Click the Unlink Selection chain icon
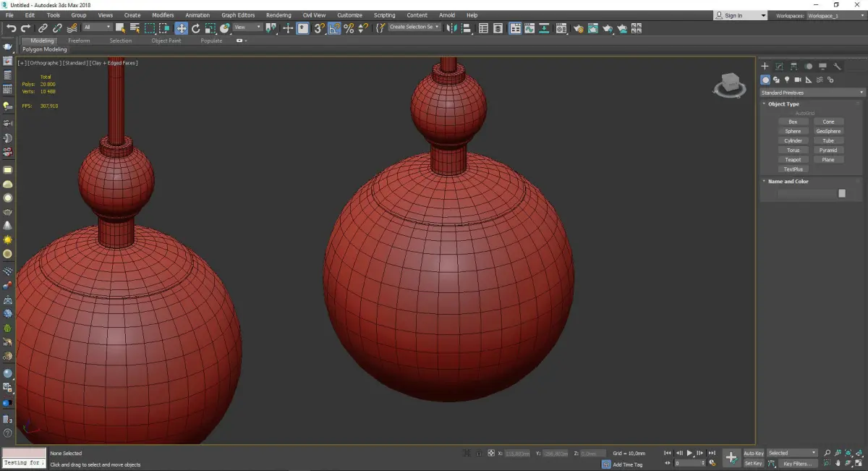The image size is (868, 471). pos(57,28)
